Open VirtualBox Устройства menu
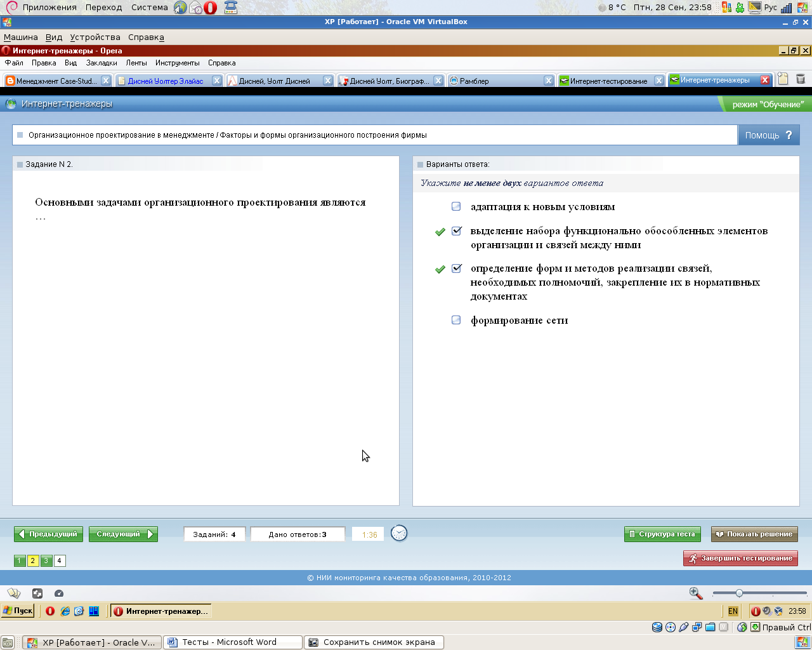812x650 pixels. 95,37
